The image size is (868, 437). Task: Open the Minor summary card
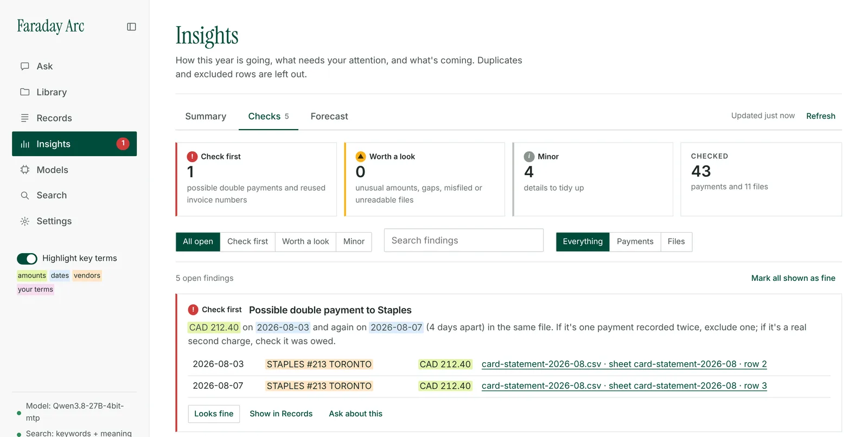[592, 179]
